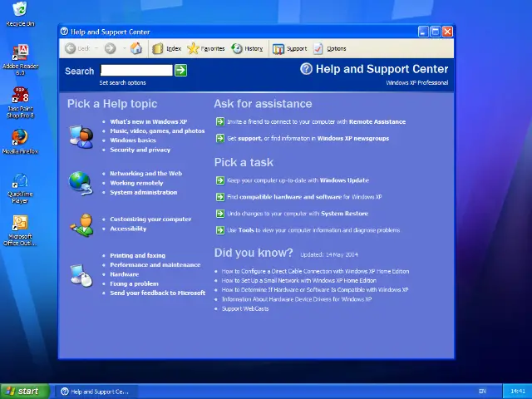Open System Restore task link
532x399 pixels.
(x=298, y=214)
